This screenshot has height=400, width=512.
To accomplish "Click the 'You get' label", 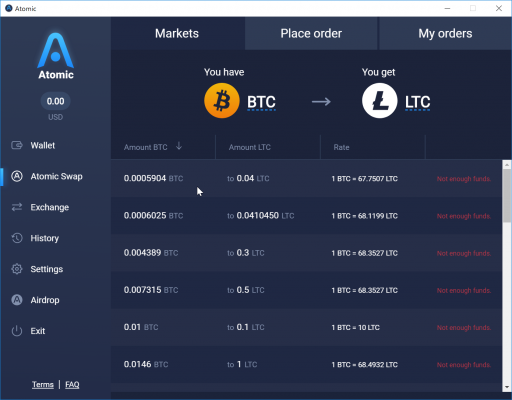I will 379,72.
